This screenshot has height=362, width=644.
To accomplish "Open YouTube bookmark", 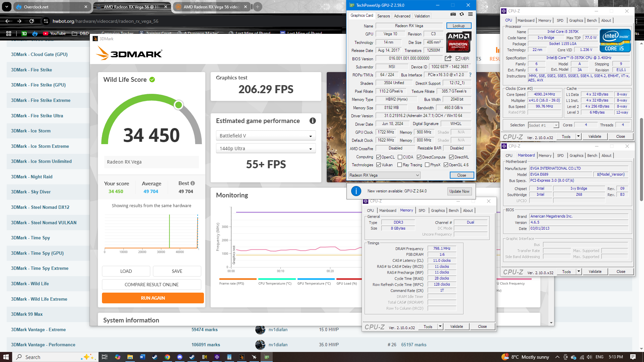I will pos(54,34).
